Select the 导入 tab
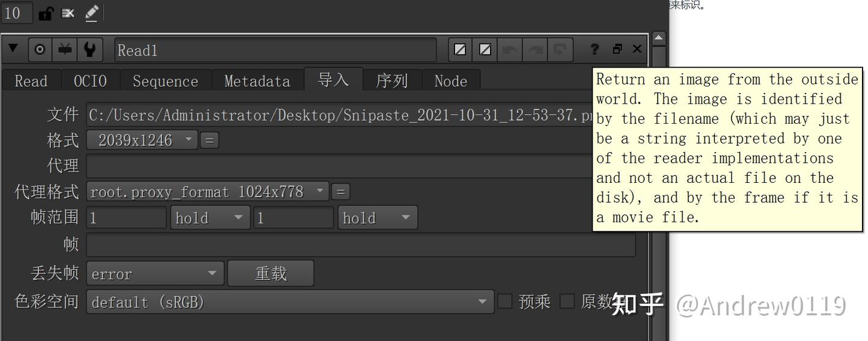This screenshot has width=868, height=341. tap(333, 79)
